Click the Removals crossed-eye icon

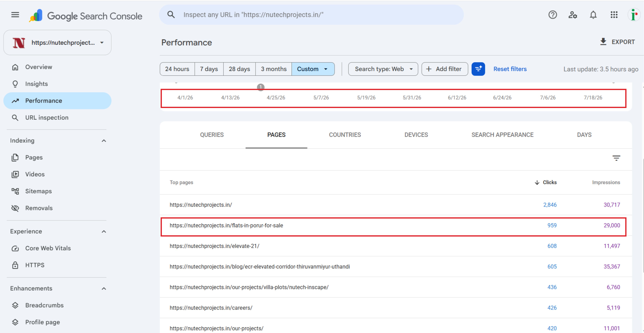coord(15,208)
